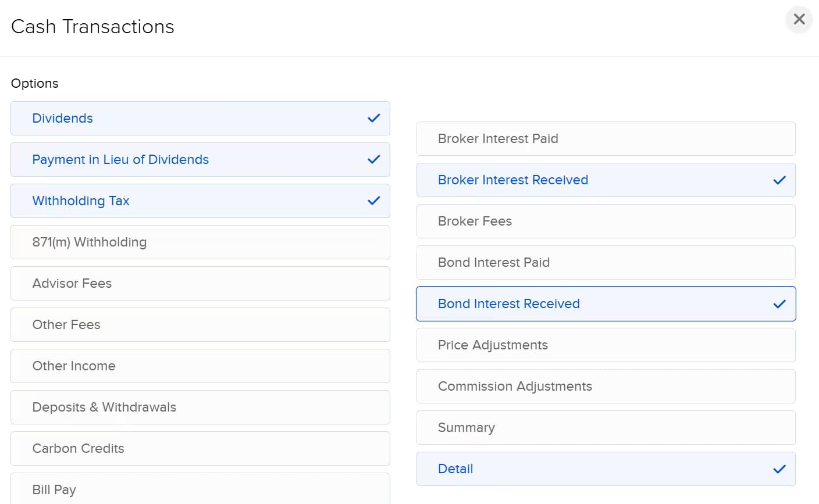The image size is (819, 504).
Task: Select the Advisor Fees option
Action: pyautogui.click(x=200, y=284)
